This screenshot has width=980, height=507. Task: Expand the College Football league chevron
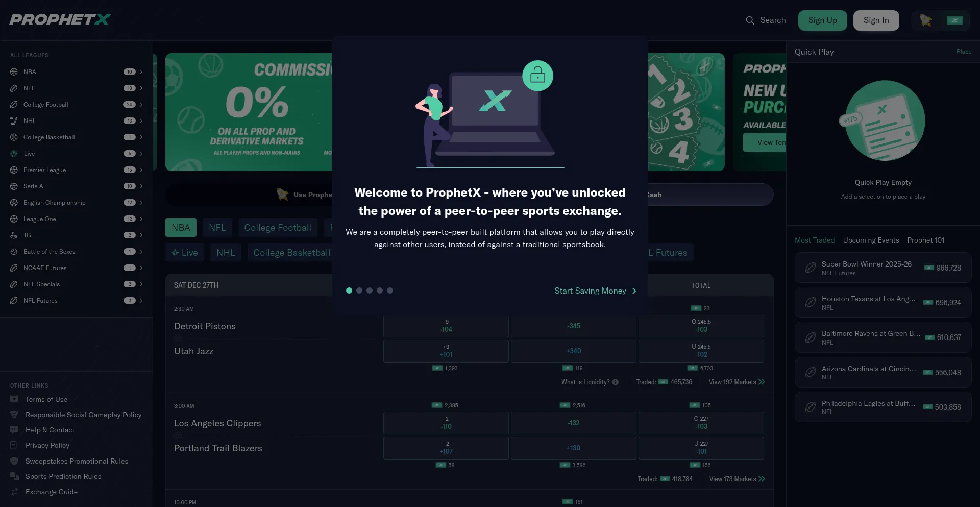[x=141, y=105]
